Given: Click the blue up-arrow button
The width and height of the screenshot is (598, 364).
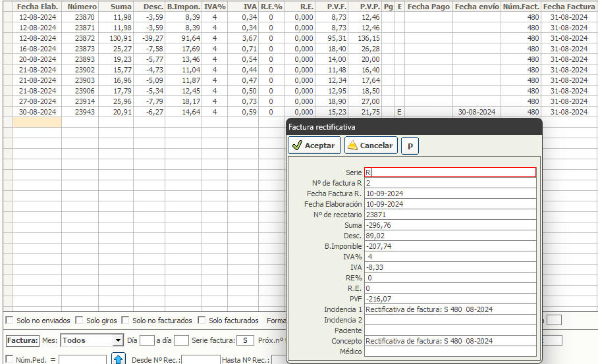Looking at the screenshot, I should coord(119,359).
